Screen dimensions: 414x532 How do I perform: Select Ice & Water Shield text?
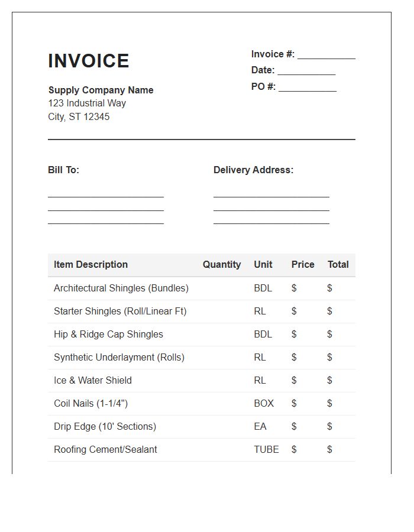[x=93, y=380]
